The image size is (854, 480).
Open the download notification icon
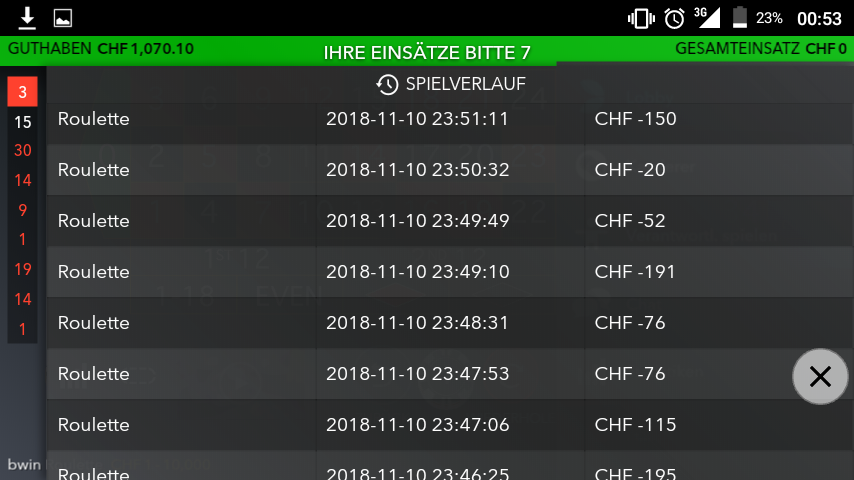coord(27,18)
